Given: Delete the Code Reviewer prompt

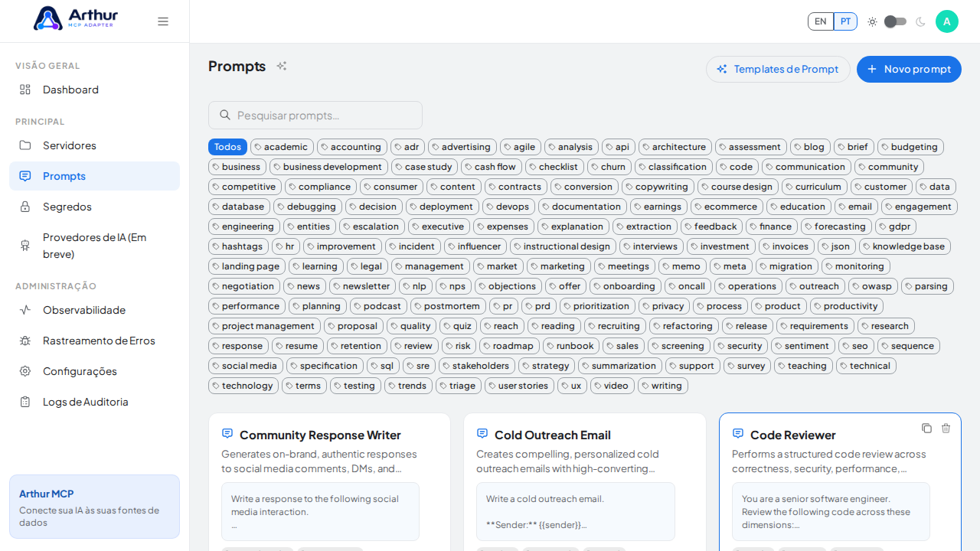Looking at the screenshot, I should tap(946, 429).
